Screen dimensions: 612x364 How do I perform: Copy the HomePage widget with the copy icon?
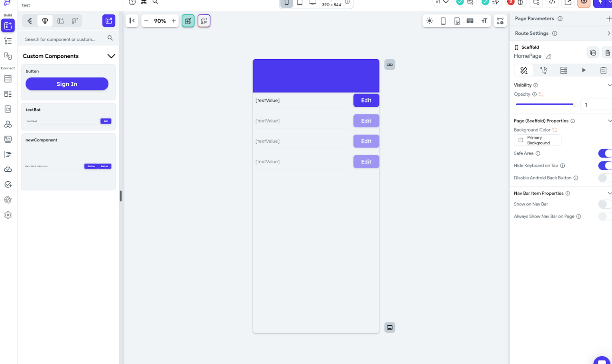(x=593, y=52)
